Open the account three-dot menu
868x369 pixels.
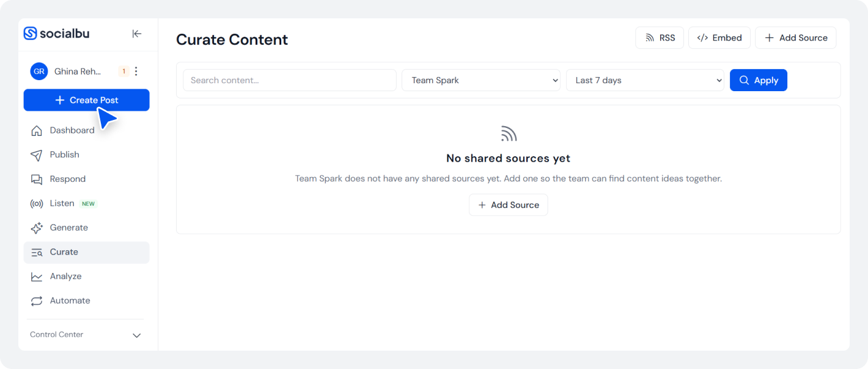point(136,72)
